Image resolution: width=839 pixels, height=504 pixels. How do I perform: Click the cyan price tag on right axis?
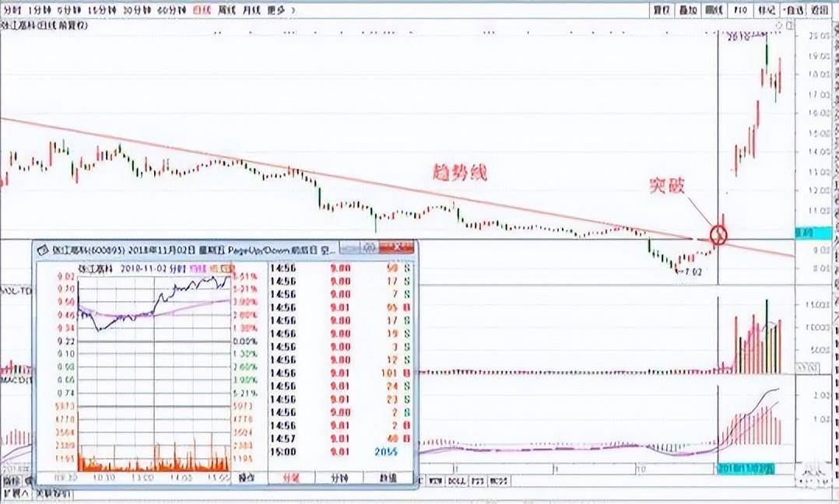tap(814, 233)
